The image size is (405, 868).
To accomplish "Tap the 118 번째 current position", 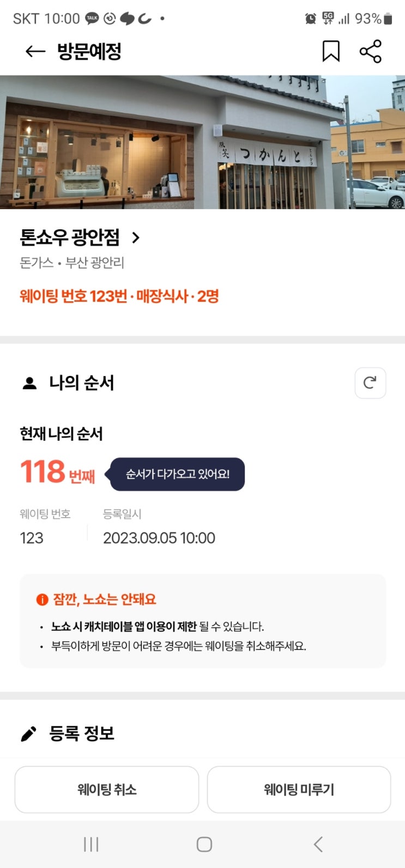I will 57,472.
